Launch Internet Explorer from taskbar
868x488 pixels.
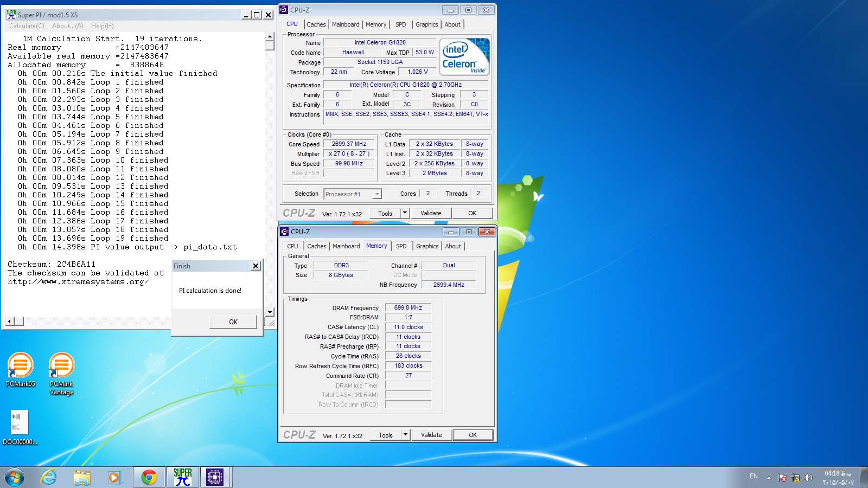click(49, 477)
